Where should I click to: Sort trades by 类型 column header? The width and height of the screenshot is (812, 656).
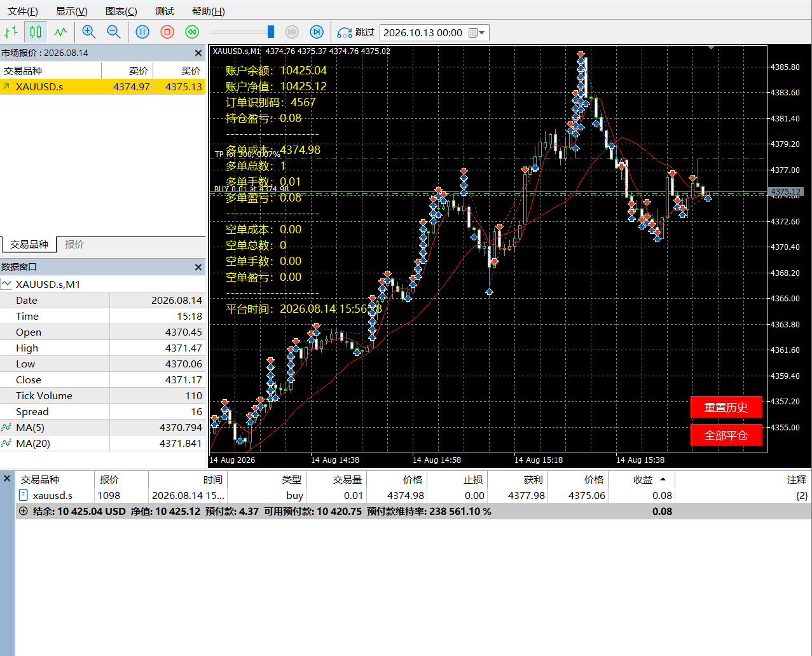click(x=266, y=479)
